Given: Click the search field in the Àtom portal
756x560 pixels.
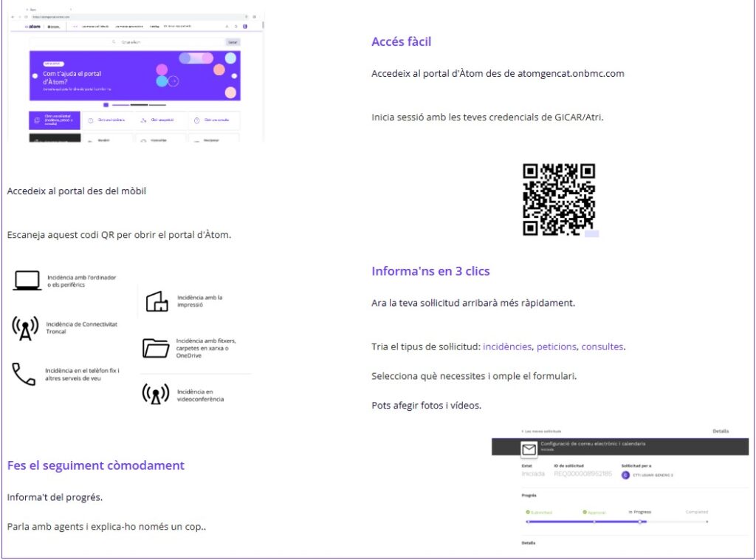Looking at the screenshot, I should [x=168, y=42].
